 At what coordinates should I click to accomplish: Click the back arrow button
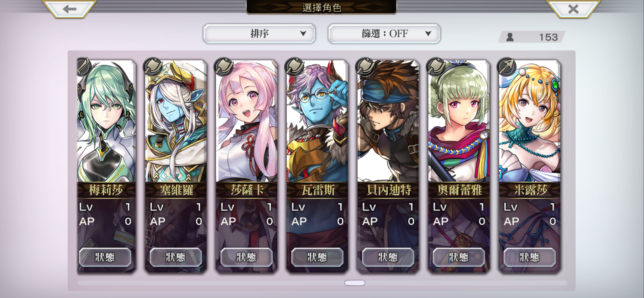[69, 9]
